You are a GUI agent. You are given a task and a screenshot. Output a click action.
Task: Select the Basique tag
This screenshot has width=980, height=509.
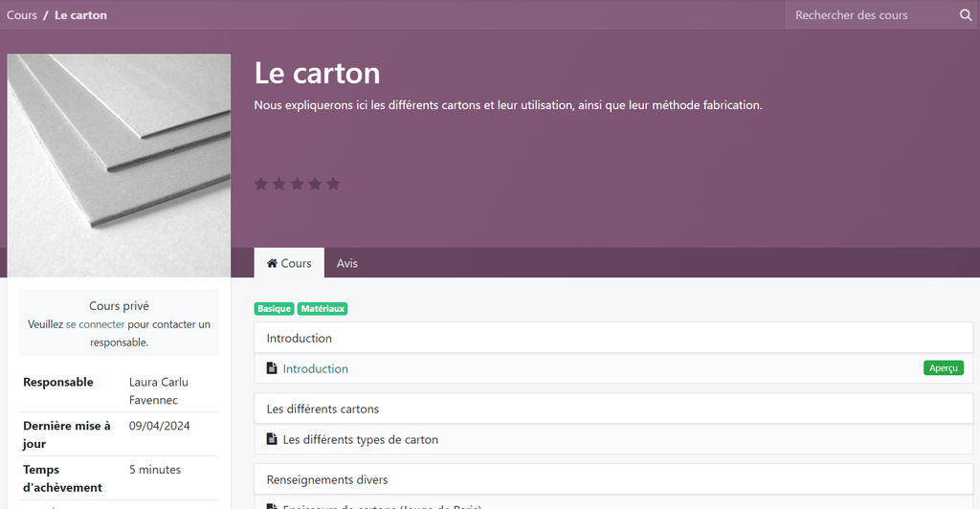(x=274, y=308)
